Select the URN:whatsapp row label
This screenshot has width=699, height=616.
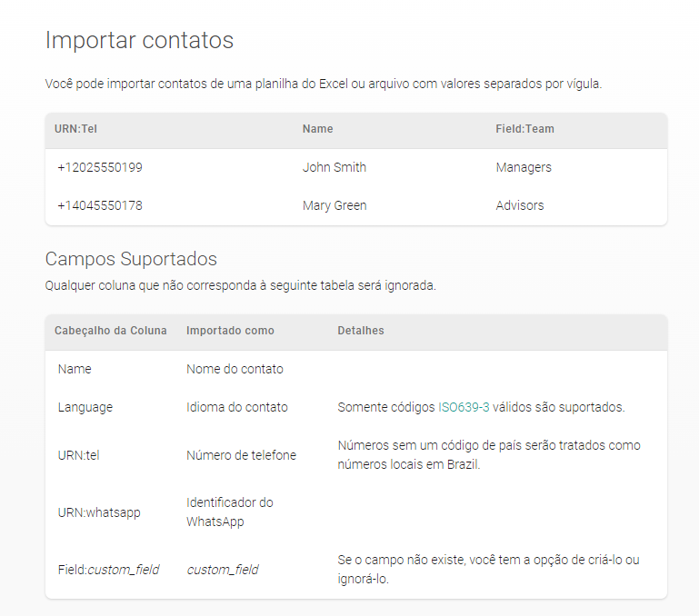[99, 512]
